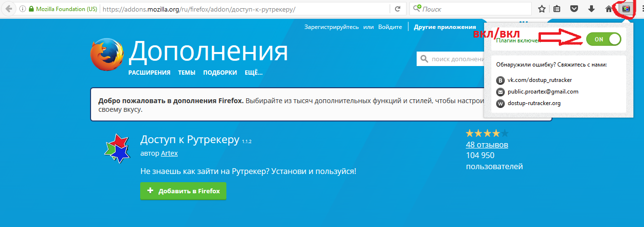Expand the ЕЩЁ… menu

click(253, 73)
